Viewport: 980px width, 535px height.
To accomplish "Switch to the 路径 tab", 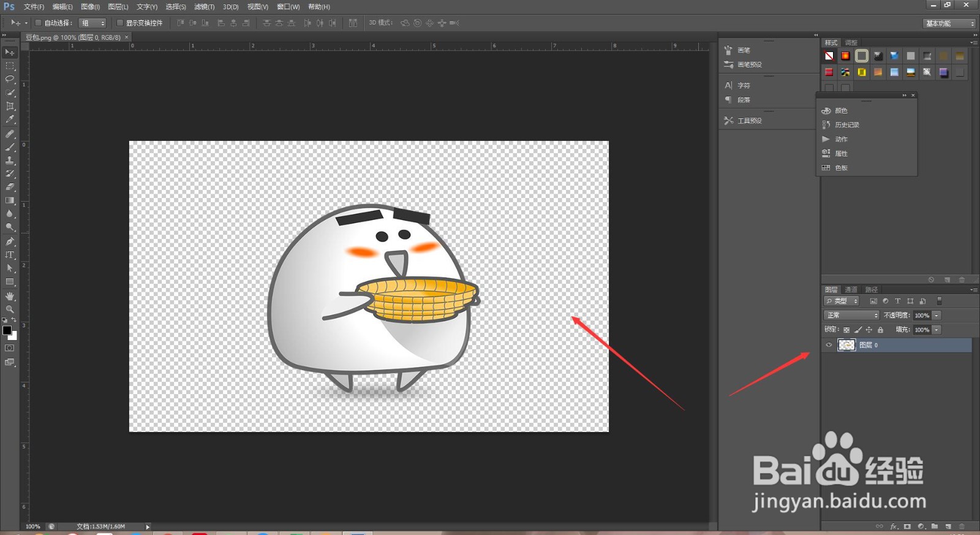I will point(872,289).
